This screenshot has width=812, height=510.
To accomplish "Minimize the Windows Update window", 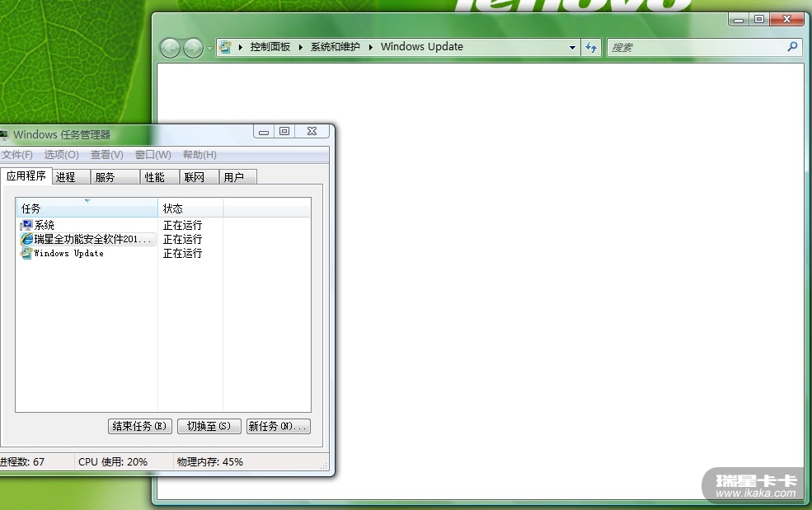I will 739,20.
